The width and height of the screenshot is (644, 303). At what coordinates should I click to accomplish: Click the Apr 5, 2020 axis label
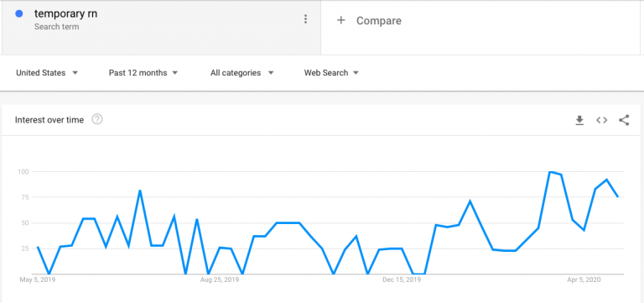pyautogui.click(x=584, y=279)
